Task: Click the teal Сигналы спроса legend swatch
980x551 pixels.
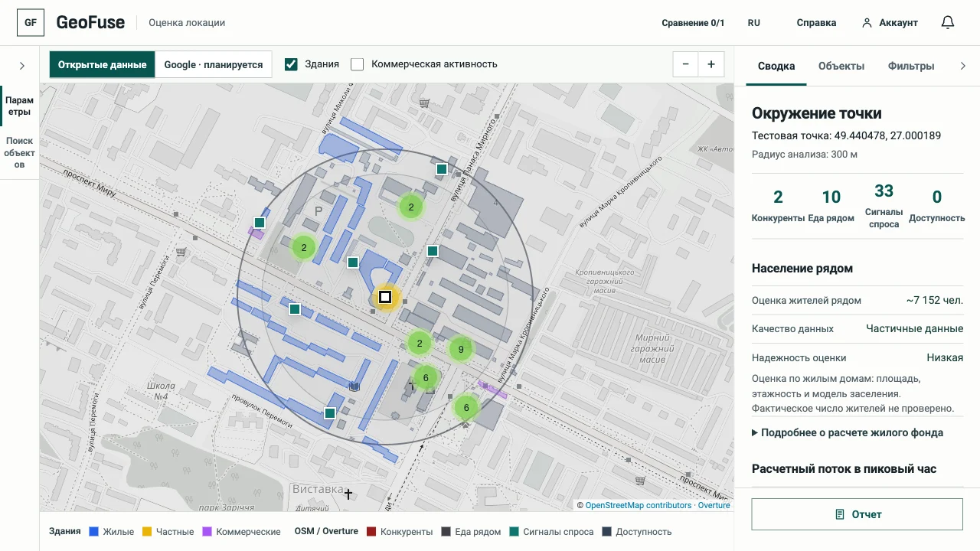Action: [x=514, y=531]
